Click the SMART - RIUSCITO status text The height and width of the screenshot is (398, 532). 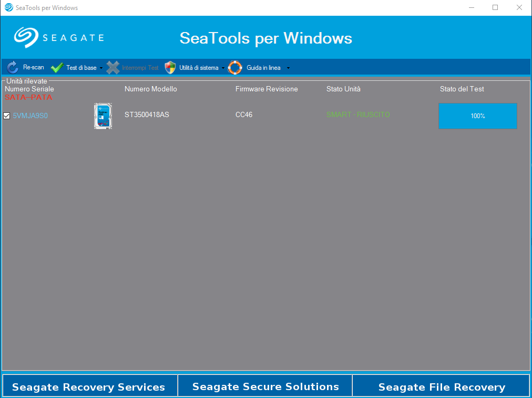pyautogui.click(x=358, y=114)
